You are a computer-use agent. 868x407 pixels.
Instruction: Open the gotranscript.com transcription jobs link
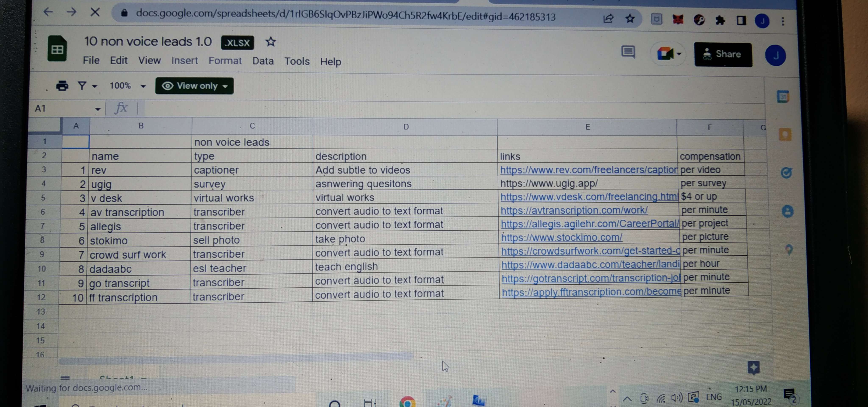(x=591, y=278)
